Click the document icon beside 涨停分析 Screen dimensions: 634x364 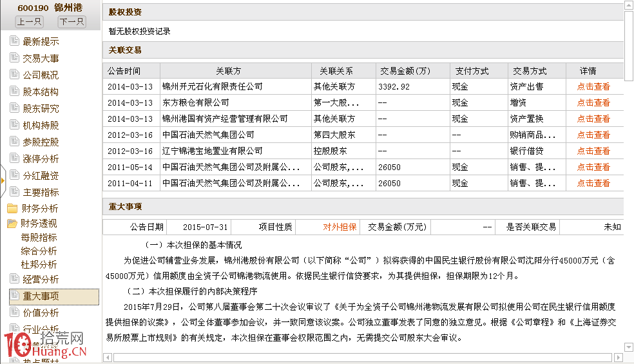tap(14, 158)
